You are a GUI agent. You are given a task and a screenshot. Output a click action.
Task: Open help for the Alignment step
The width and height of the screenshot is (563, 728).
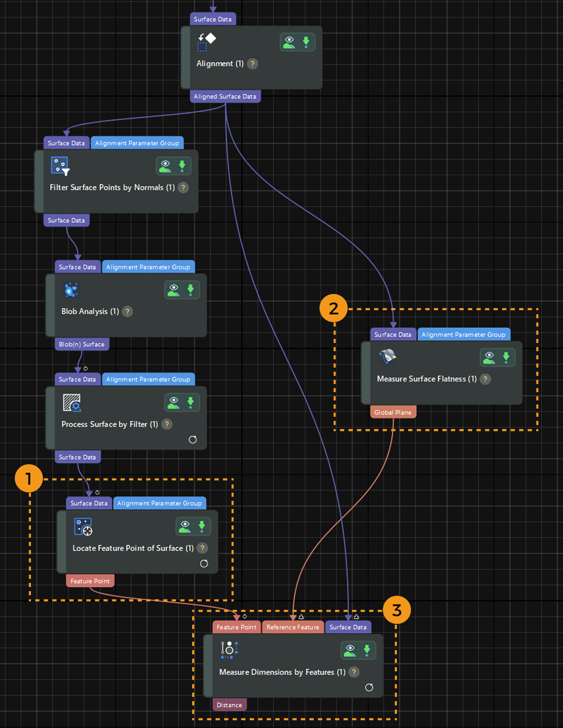[252, 64]
